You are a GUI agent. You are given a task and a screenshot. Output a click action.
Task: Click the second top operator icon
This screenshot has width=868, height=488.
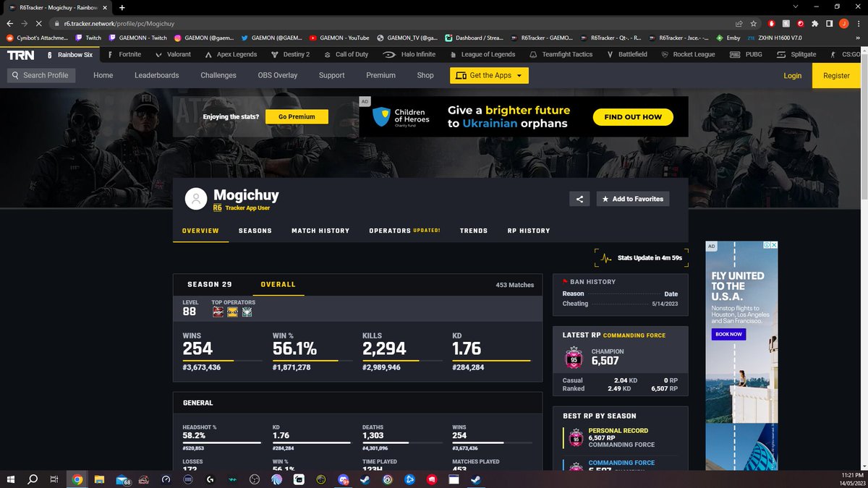pyautogui.click(x=233, y=312)
